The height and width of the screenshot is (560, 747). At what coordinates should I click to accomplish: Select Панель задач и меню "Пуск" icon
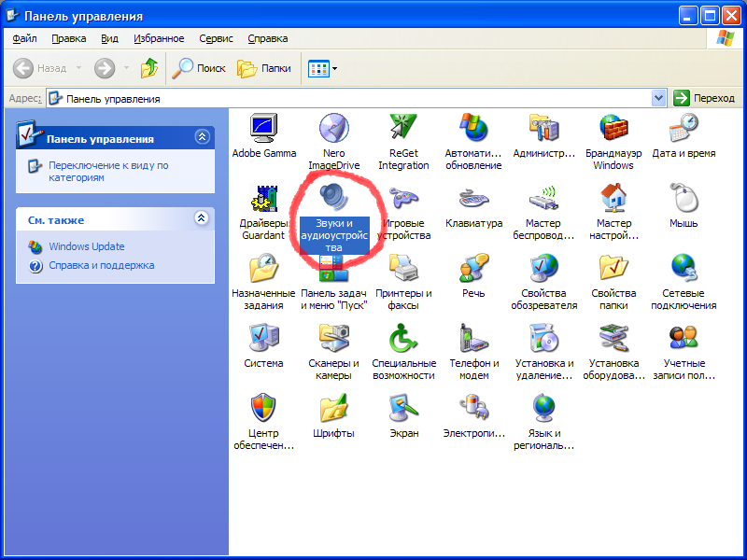333,269
